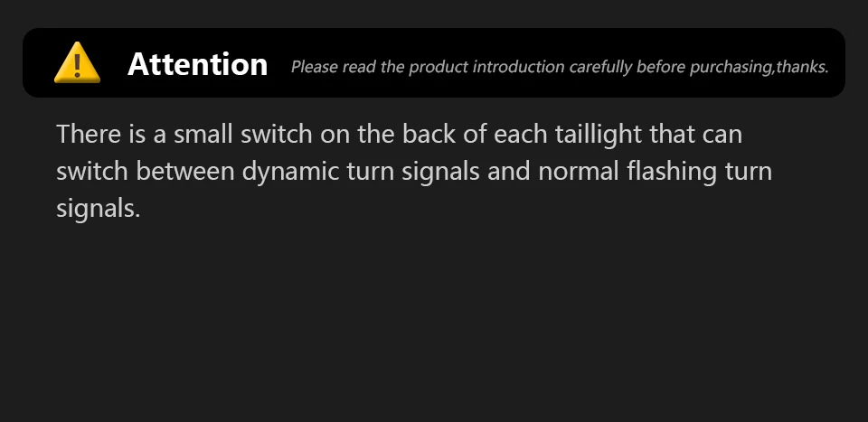Click the yellow warning triangle icon
The height and width of the screenshot is (422, 868).
[77, 63]
